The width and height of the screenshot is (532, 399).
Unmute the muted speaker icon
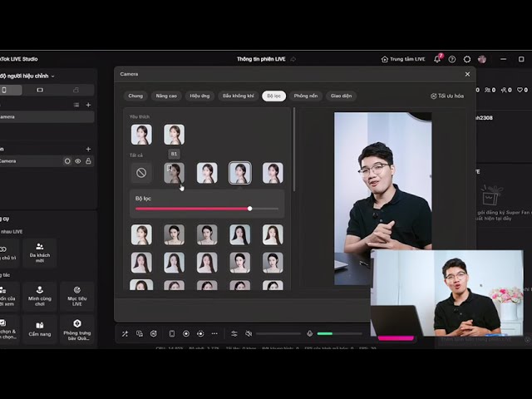click(249, 334)
